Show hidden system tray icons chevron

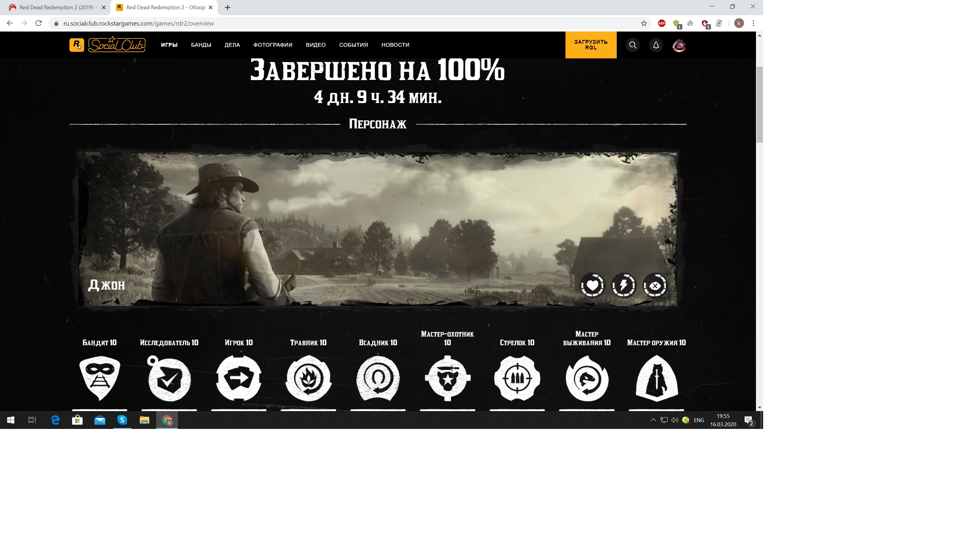pos(653,420)
